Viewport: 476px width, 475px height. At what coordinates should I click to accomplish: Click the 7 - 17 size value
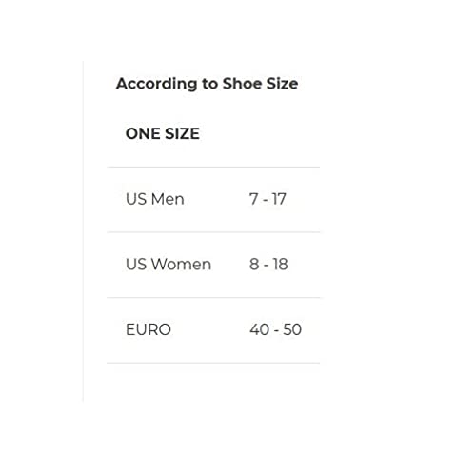(x=268, y=199)
